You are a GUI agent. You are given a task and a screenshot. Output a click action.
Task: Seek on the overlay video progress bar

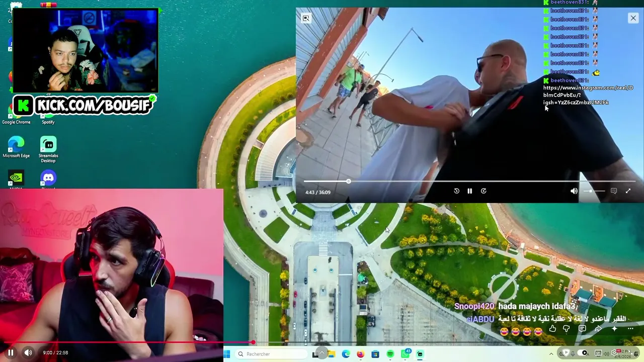coord(469,181)
